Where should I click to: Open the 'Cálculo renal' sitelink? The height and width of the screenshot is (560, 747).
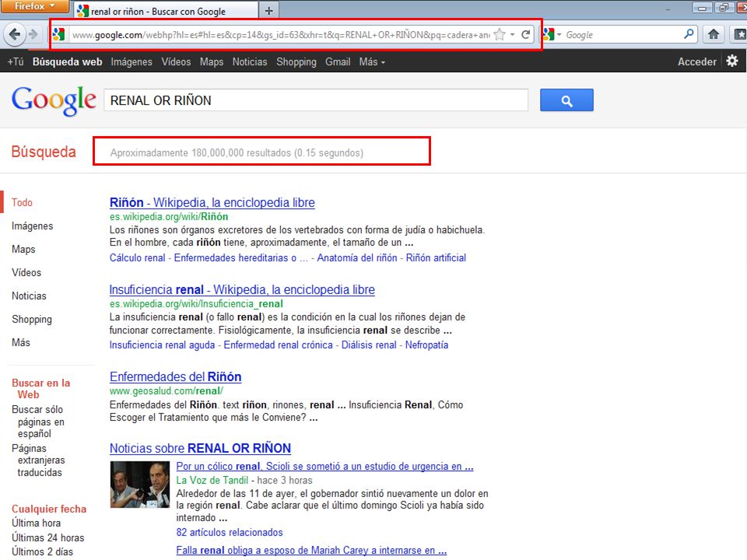137,257
